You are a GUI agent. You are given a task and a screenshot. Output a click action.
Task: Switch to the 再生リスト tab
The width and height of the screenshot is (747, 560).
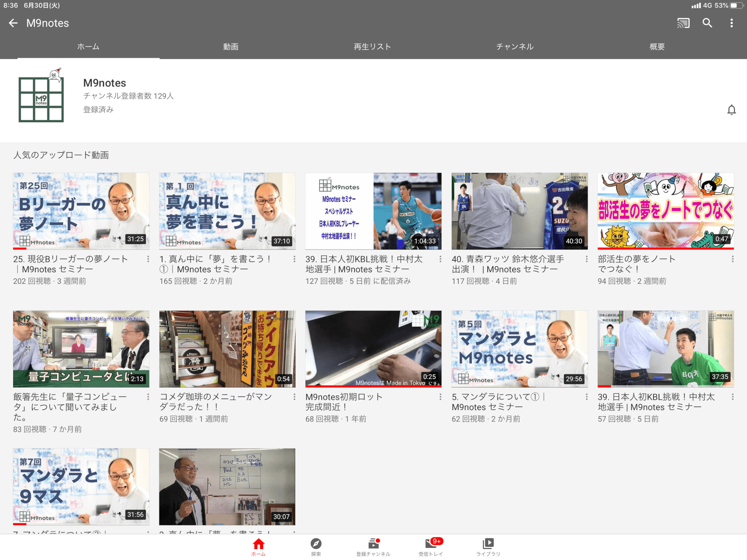click(x=372, y=47)
